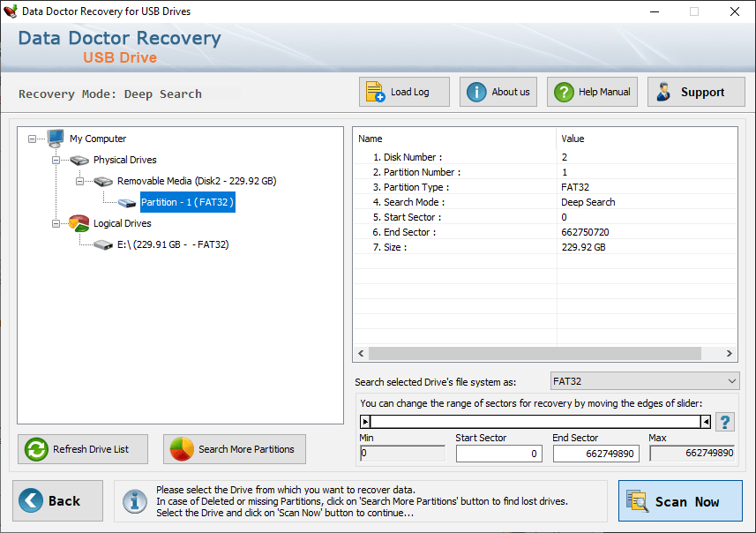Click the blue Back arrow icon
756x533 pixels.
[x=31, y=500]
